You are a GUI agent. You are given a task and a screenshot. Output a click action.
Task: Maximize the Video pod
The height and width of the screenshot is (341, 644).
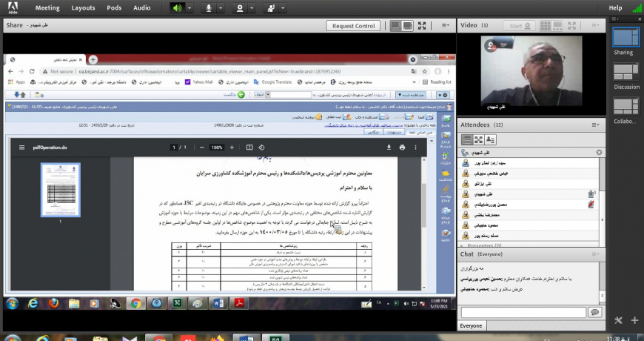tap(571, 25)
